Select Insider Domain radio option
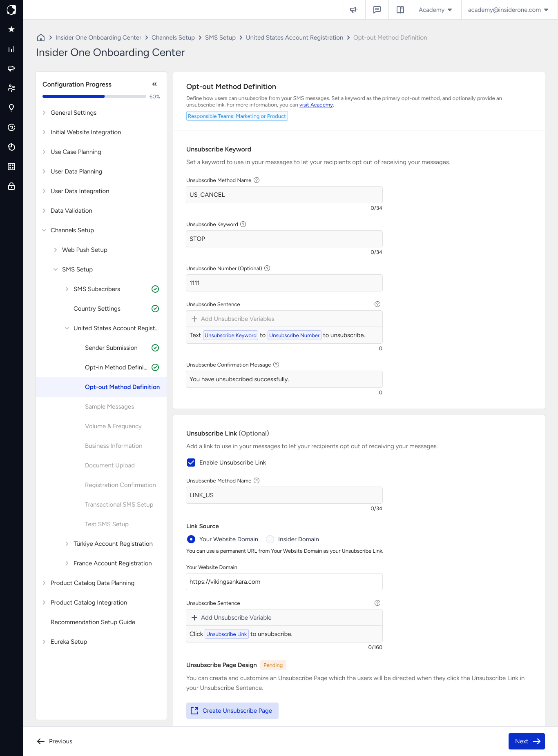The image size is (558, 756). pyautogui.click(x=270, y=539)
